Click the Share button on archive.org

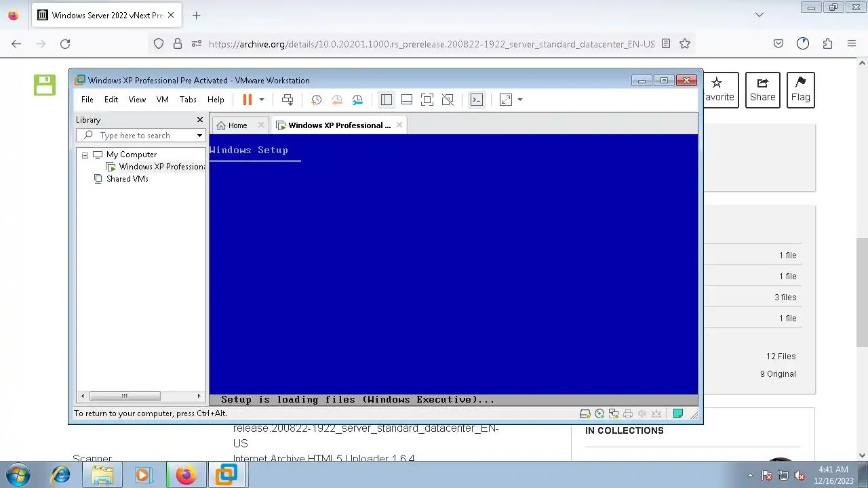[762, 90]
